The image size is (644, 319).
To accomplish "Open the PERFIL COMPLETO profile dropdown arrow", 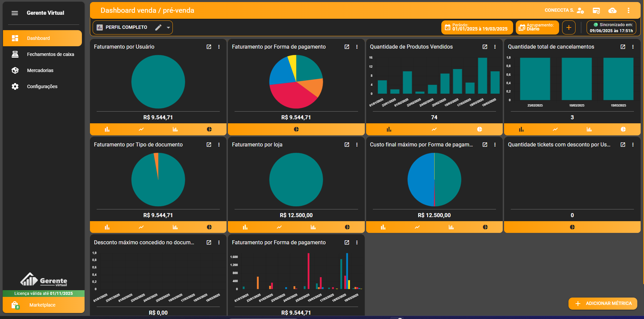I will tap(168, 27).
